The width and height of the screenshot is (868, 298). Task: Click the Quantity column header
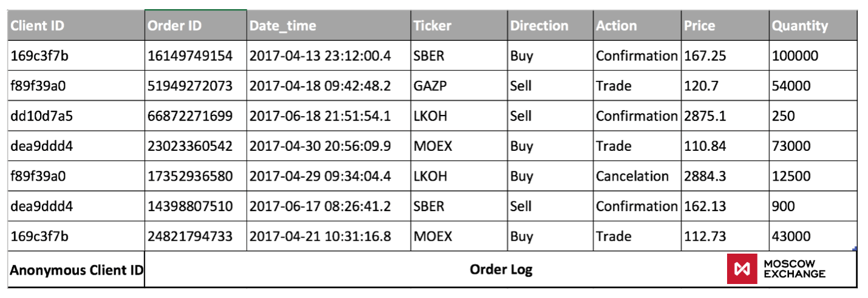pyautogui.click(x=813, y=26)
